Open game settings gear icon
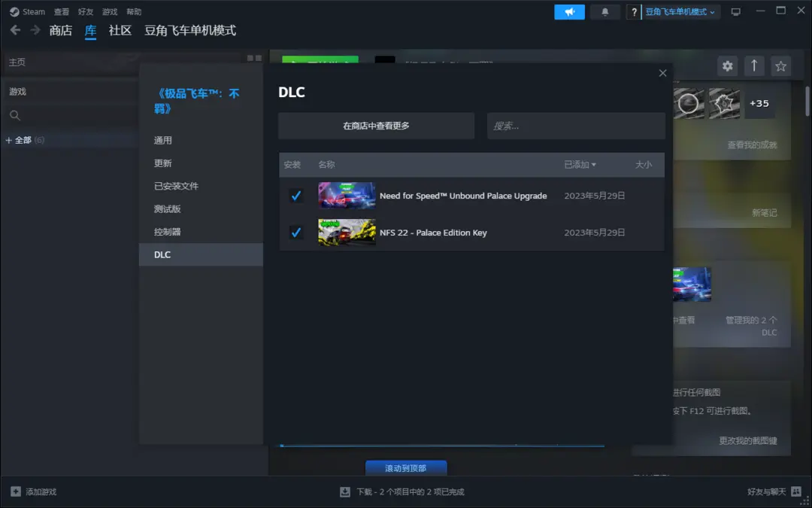812x508 pixels. (728, 65)
